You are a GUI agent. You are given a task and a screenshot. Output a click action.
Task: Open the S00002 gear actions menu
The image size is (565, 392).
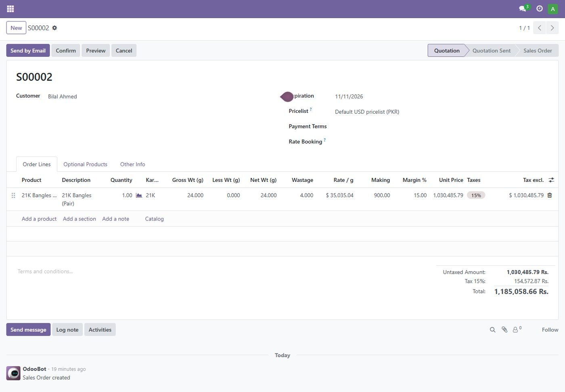click(x=54, y=28)
